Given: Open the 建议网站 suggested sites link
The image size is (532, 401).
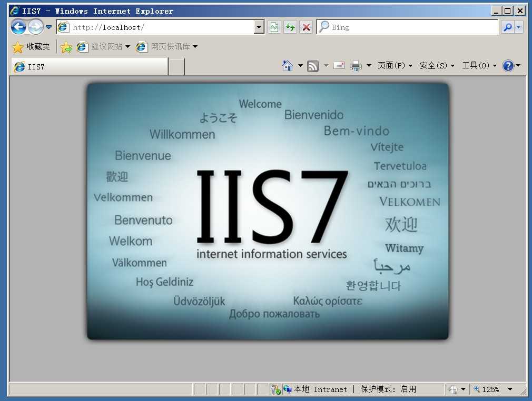Looking at the screenshot, I should [103, 47].
